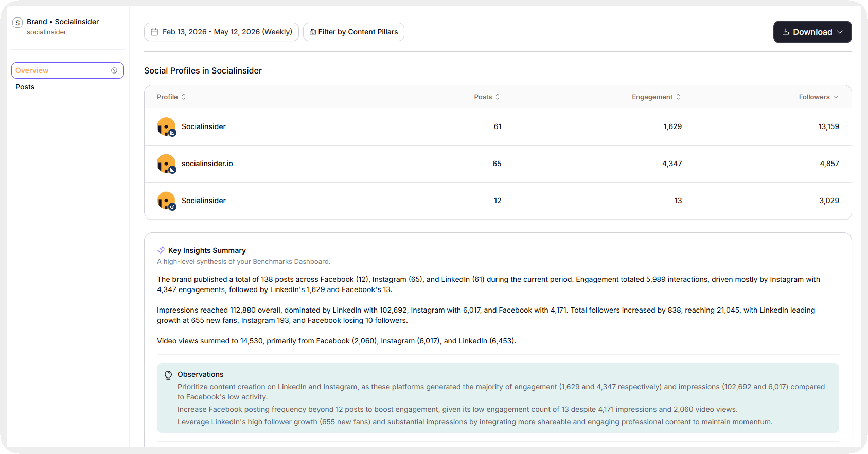
Task: Click the paragraph starting 'Impressions reached 112,880'
Action: click(486, 315)
